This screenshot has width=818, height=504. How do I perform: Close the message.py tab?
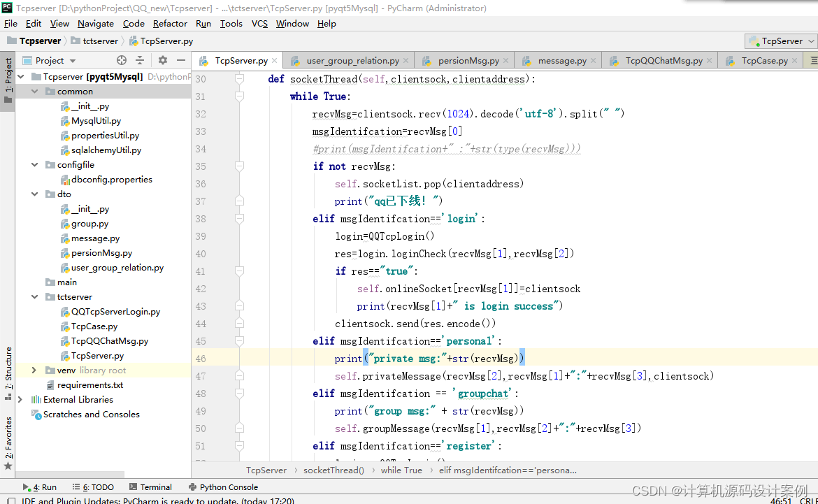coord(593,61)
